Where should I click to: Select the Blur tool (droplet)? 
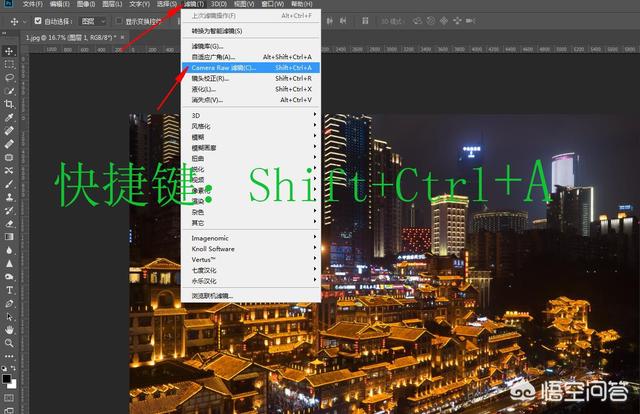pyautogui.click(x=9, y=250)
